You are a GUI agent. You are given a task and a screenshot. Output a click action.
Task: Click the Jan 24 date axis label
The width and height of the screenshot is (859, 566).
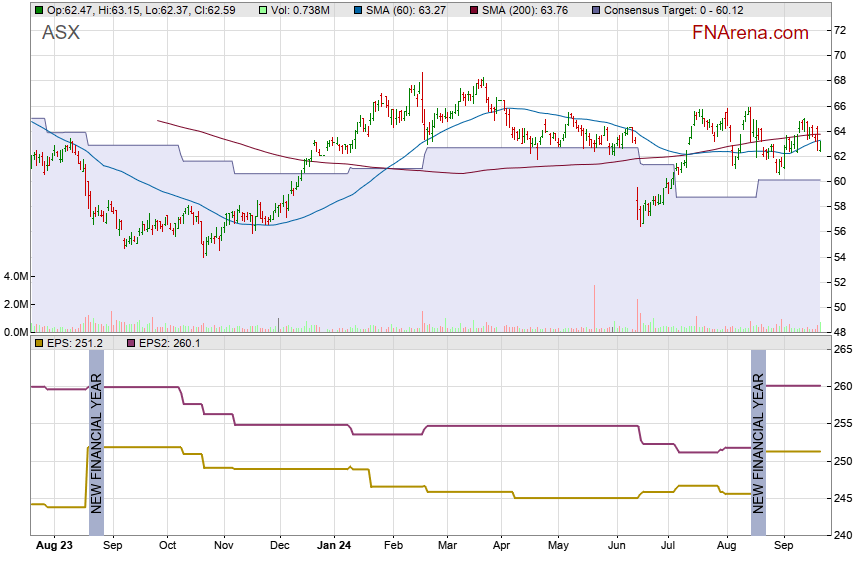334,546
